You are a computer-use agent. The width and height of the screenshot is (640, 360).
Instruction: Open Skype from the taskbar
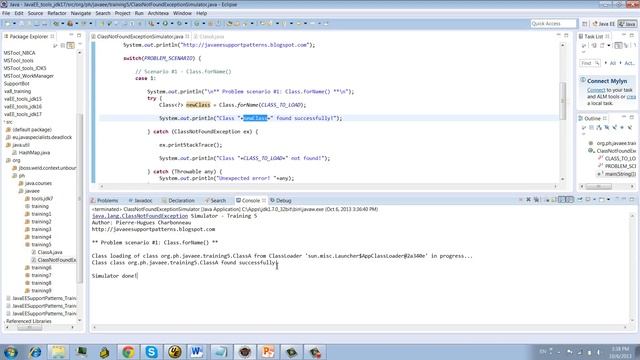coord(151,352)
